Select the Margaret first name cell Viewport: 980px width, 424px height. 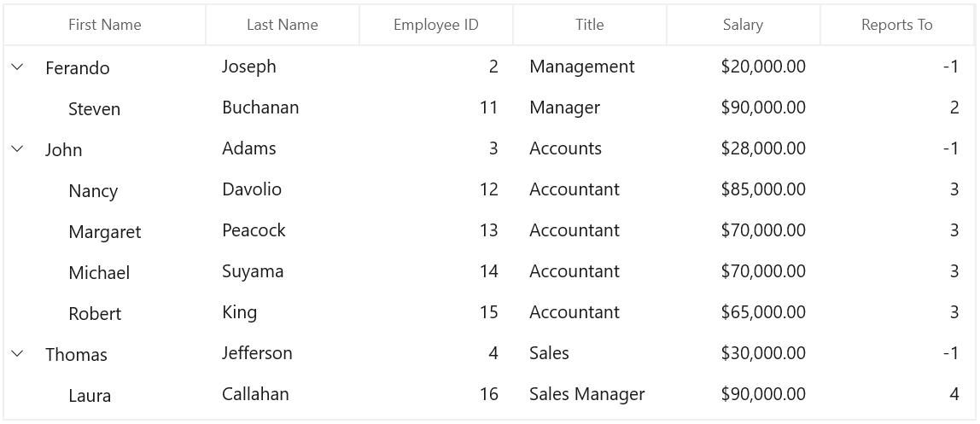click(x=105, y=232)
